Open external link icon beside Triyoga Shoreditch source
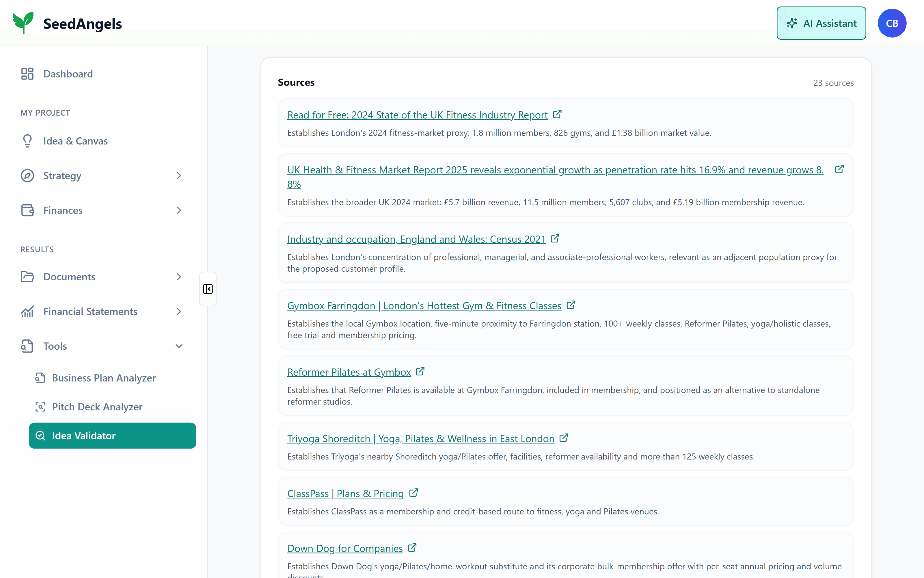The height and width of the screenshot is (578, 924). point(564,438)
